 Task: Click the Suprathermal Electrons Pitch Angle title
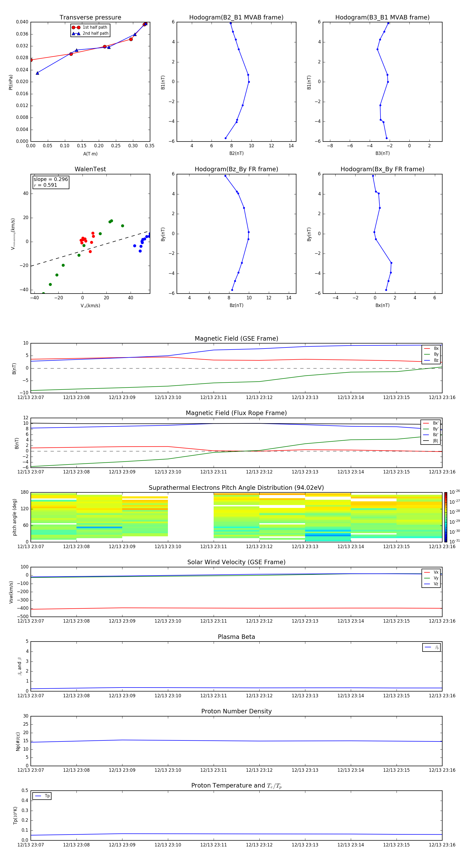[x=236, y=488]
